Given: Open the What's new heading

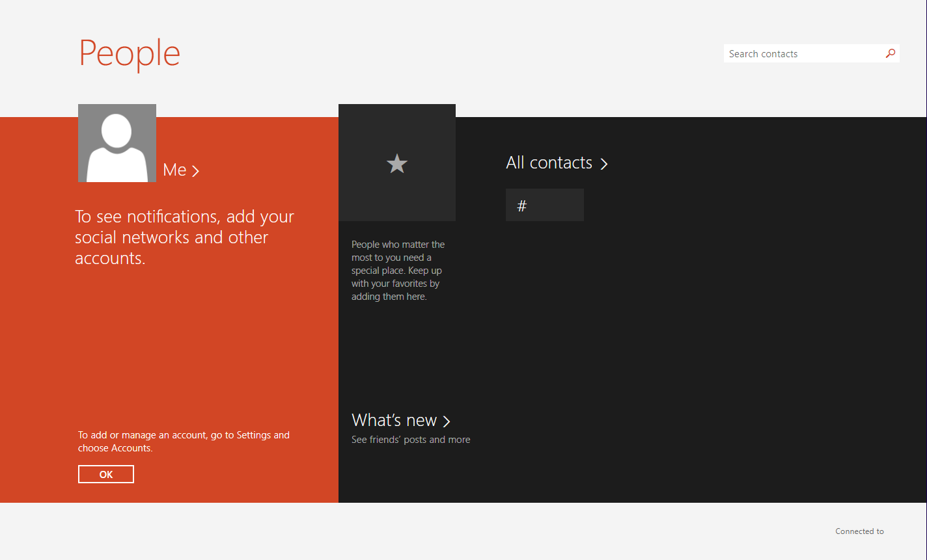Looking at the screenshot, I should pyautogui.click(x=394, y=420).
